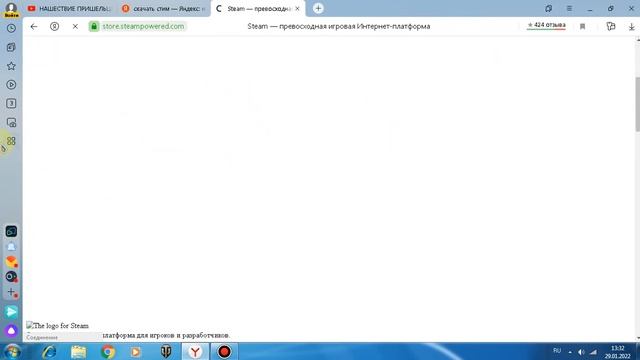Launch Google Chrome from taskbar
Image resolution: width=640 pixels, height=360 pixels.
[108, 352]
